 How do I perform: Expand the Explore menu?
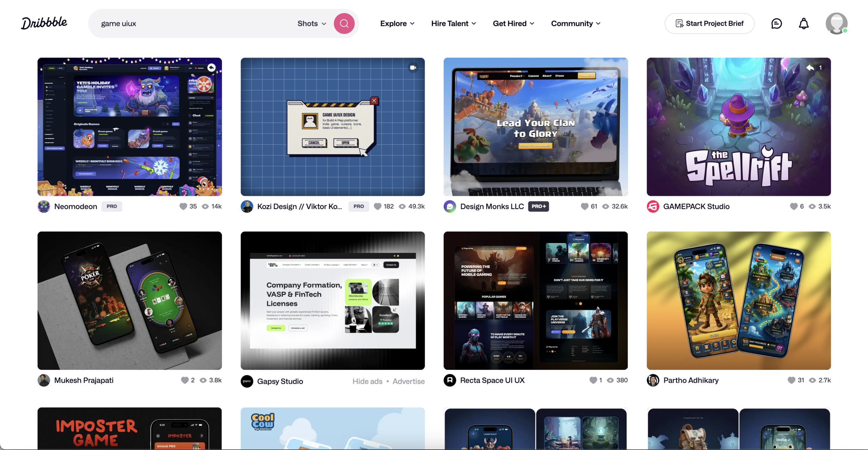(397, 23)
